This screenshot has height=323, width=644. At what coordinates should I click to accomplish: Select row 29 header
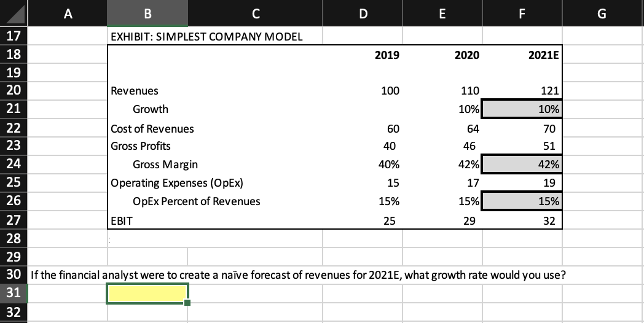pos(14,257)
